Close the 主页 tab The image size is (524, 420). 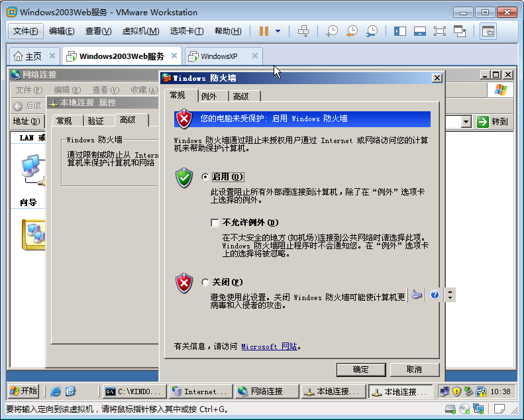coord(52,56)
